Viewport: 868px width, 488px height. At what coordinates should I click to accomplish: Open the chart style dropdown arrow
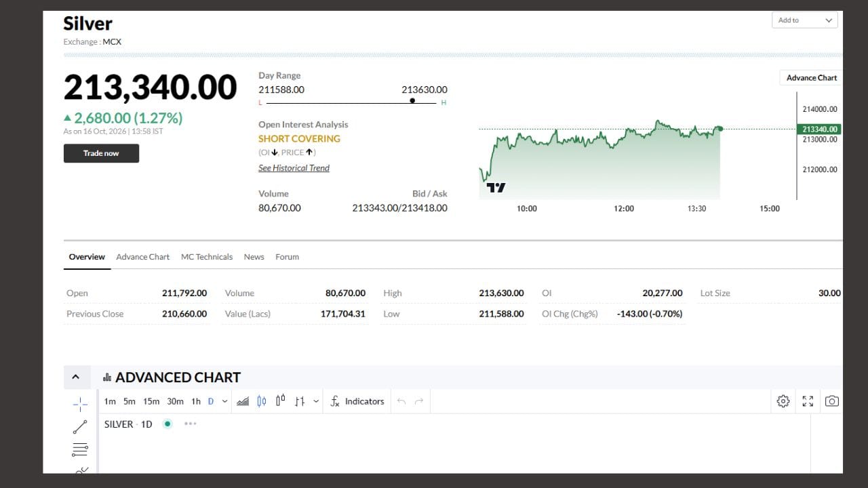coord(316,401)
